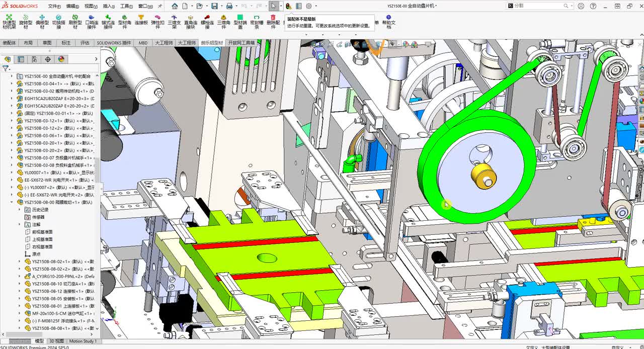Click the Save icon in top toolbar

(x=214, y=6)
